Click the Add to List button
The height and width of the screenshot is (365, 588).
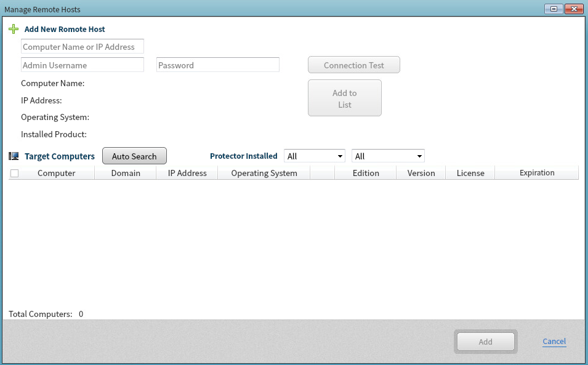345,98
